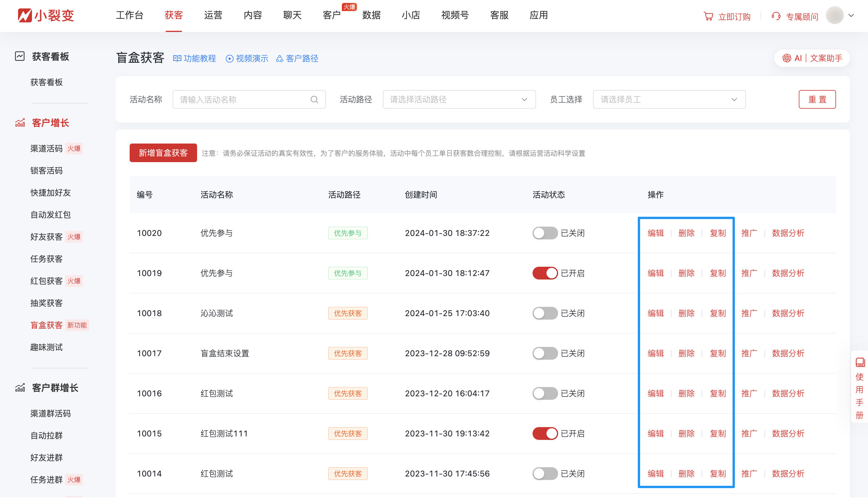
Task: Open the 使用手册 side panel icon
Action: point(860,362)
